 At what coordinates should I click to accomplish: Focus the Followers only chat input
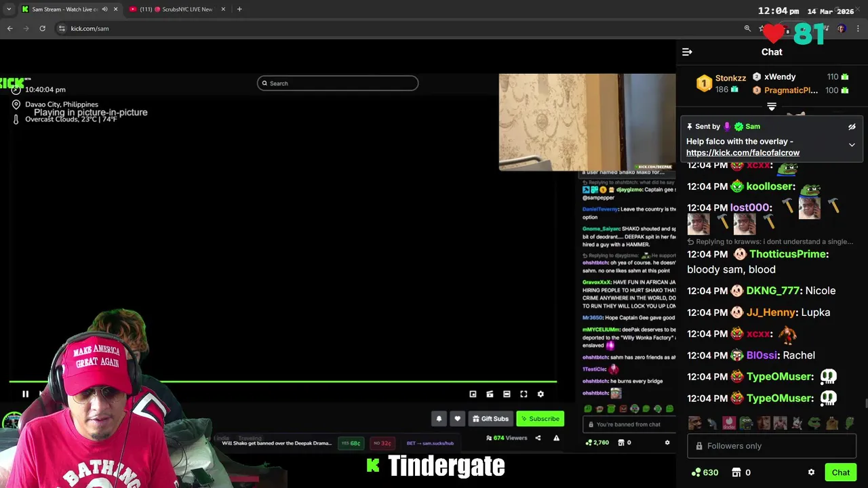[772, 446]
